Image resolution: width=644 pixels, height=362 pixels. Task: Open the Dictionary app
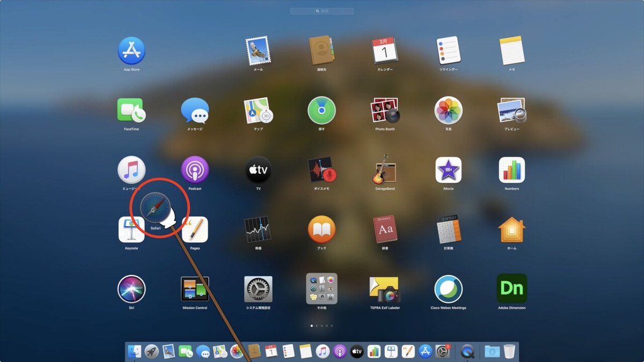pos(385,230)
